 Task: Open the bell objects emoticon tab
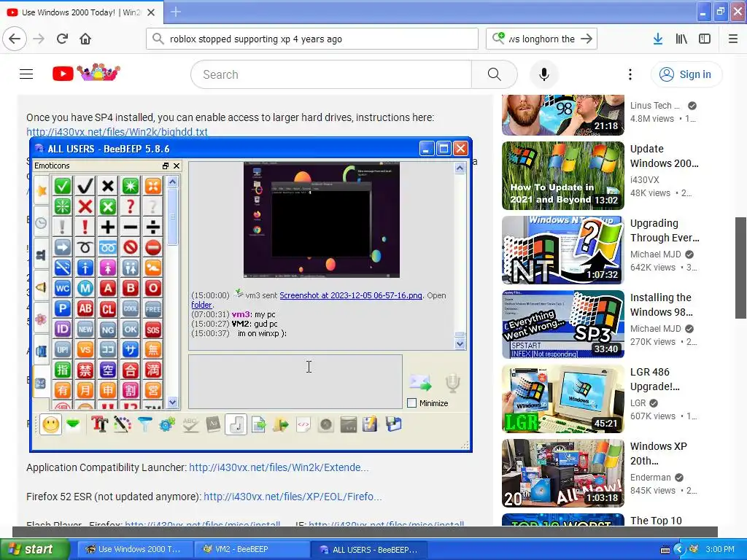42,287
